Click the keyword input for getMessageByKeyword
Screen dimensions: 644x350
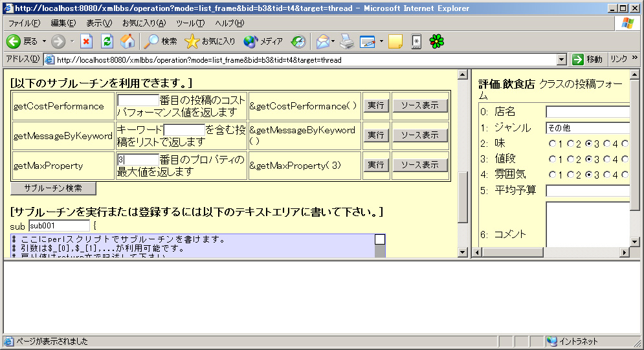coord(184,129)
